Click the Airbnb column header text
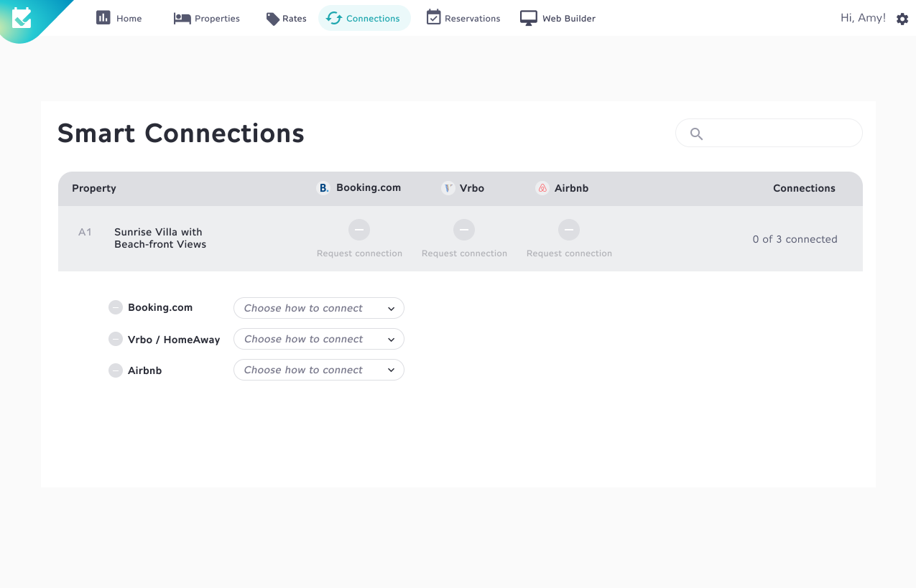 coord(571,188)
